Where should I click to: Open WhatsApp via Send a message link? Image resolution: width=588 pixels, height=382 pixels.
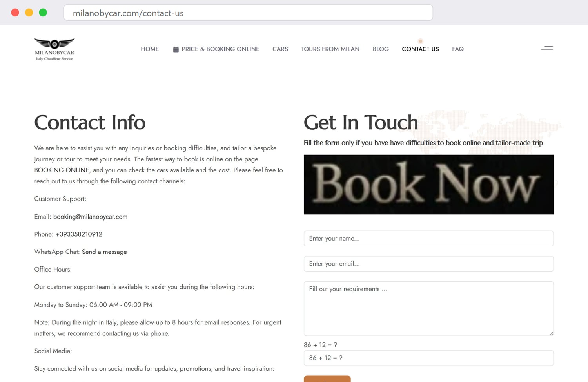[104, 252]
